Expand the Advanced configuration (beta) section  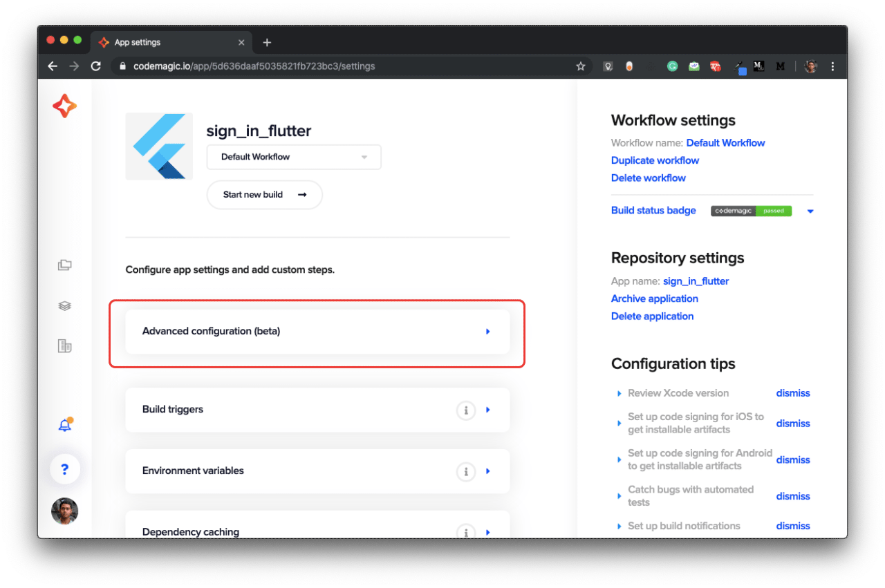click(317, 332)
